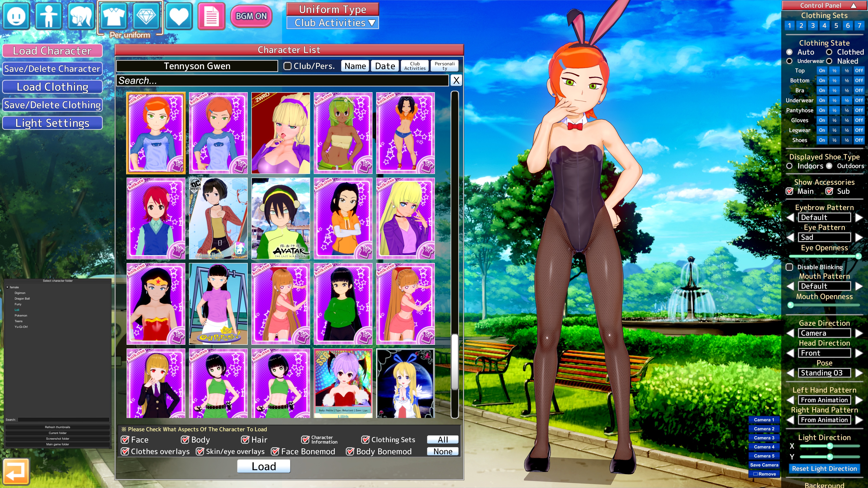Uncheck Skin/eye overlays option

(200, 452)
